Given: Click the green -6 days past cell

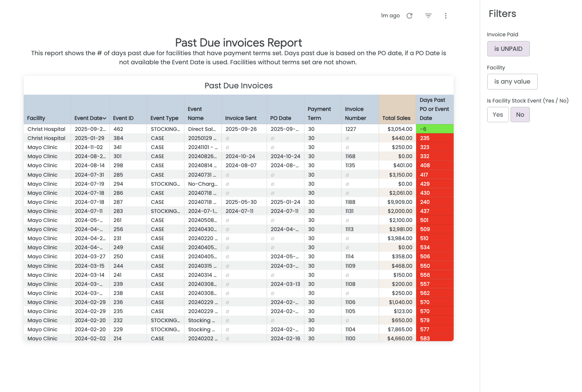Looking at the screenshot, I should coord(434,129).
